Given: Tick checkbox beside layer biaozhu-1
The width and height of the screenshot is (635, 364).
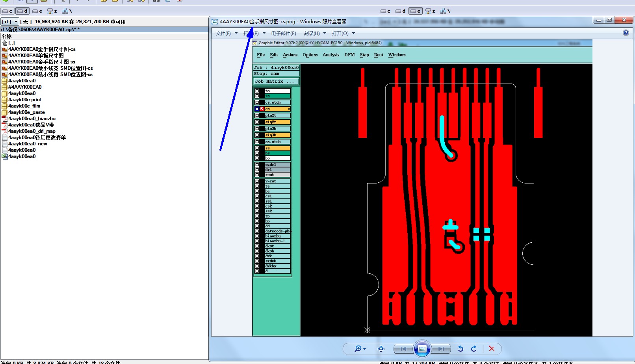Looking at the screenshot, I should (257, 241).
